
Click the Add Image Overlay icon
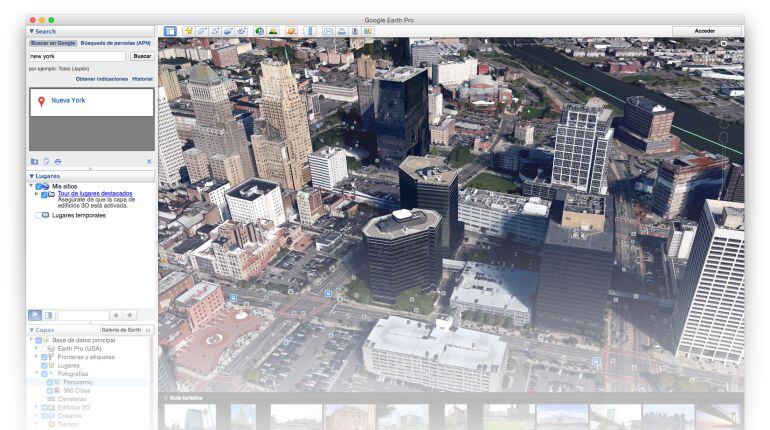click(x=228, y=31)
